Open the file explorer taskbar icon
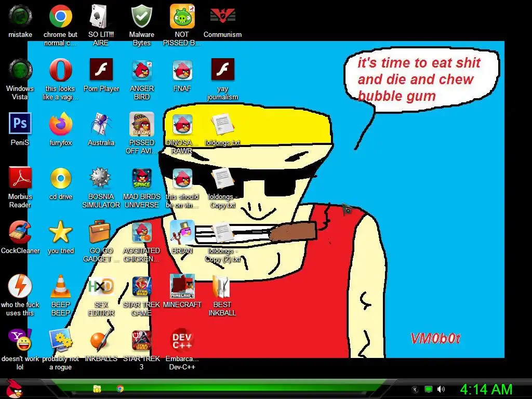The width and height of the screenshot is (532, 399). (97, 389)
